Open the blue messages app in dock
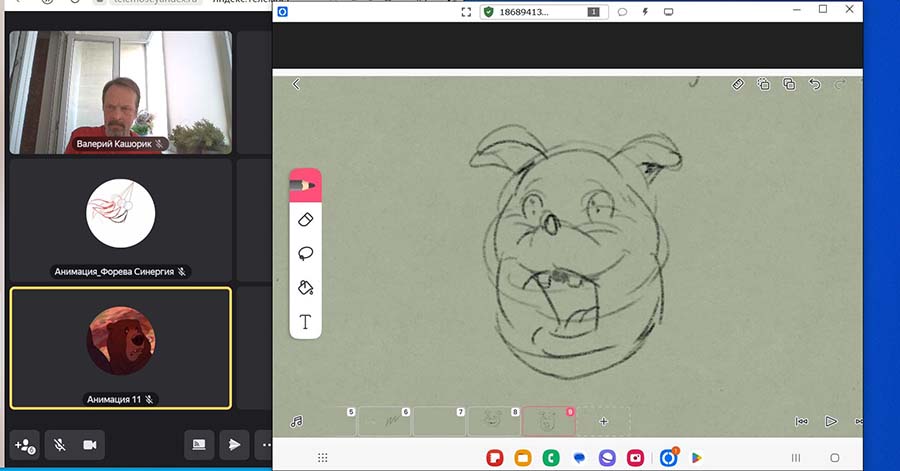Image resolution: width=900 pixels, height=471 pixels. 579,458
